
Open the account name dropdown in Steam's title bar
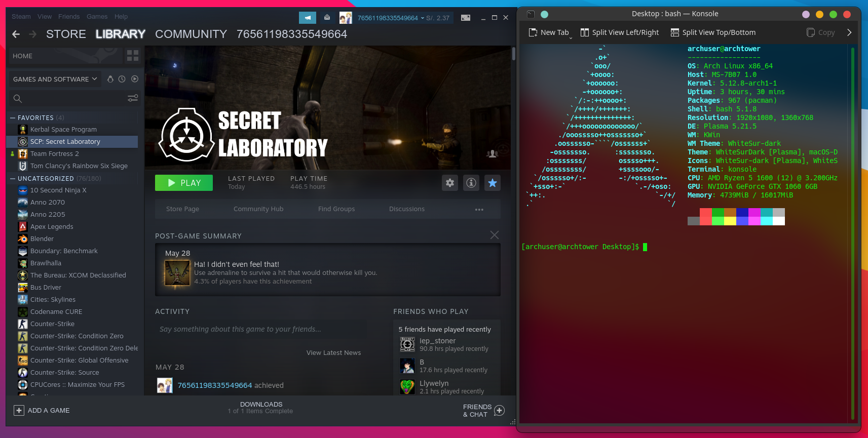point(391,18)
